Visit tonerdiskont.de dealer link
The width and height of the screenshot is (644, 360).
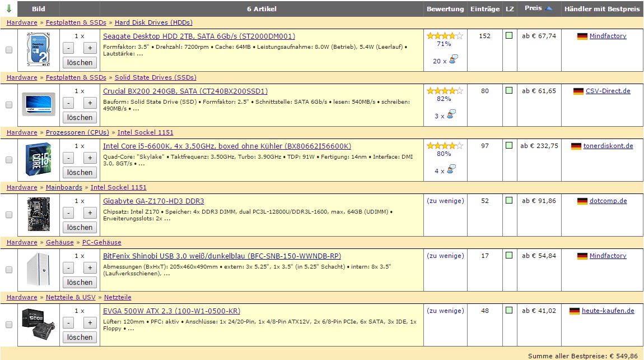pyautogui.click(x=608, y=146)
